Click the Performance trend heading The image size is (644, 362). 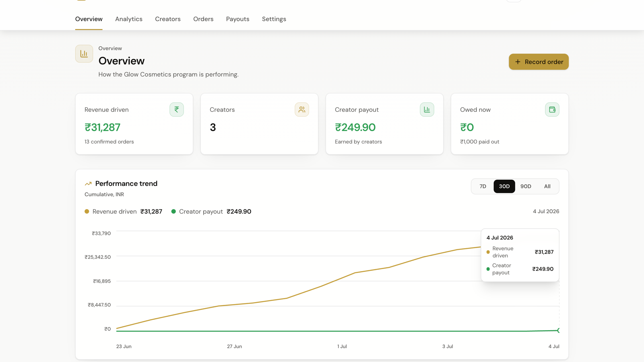click(126, 183)
